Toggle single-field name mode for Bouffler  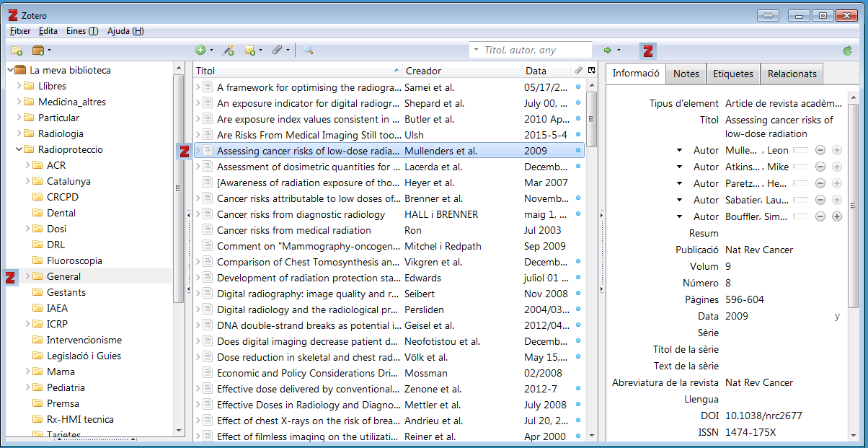coord(800,216)
